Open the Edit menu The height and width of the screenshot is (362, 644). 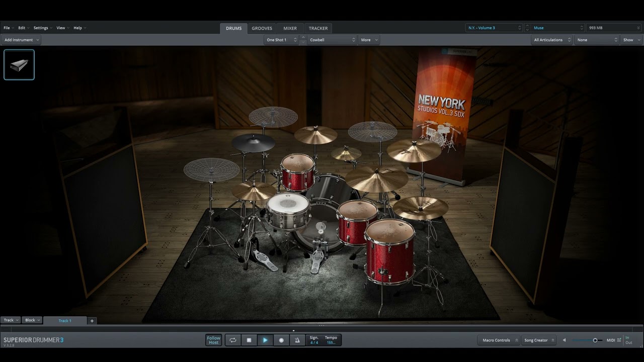click(x=23, y=28)
